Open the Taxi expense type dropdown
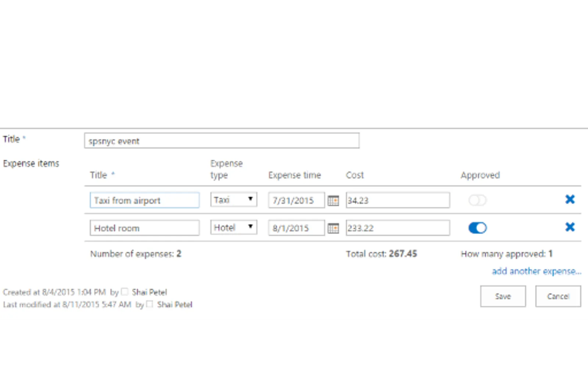Image resolution: width=588 pixels, height=368 pixels. coord(234,199)
